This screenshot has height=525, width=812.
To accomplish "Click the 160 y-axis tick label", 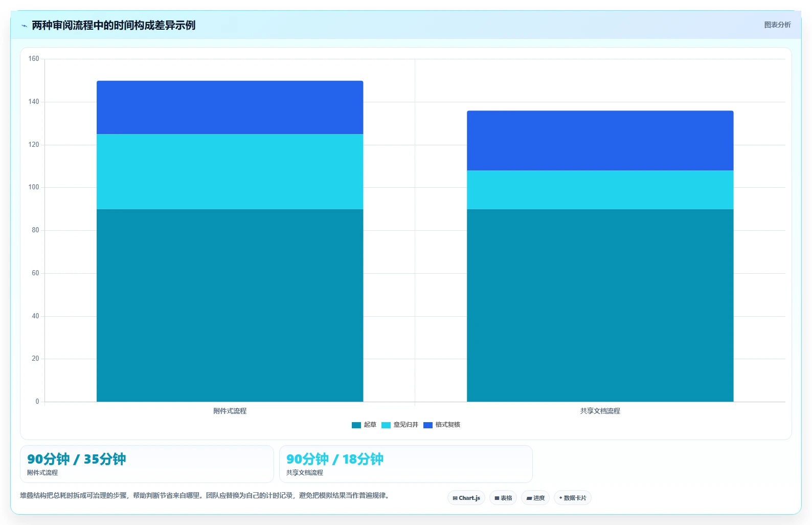I will click(34, 59).
